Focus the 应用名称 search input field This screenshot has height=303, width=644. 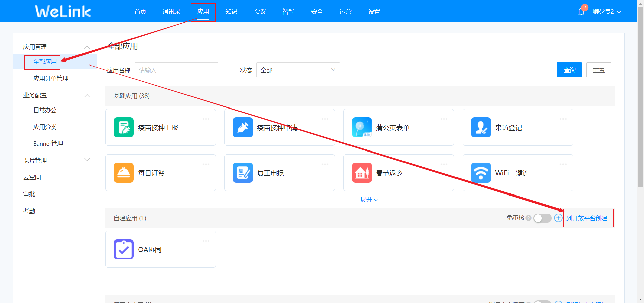(176, 70)
